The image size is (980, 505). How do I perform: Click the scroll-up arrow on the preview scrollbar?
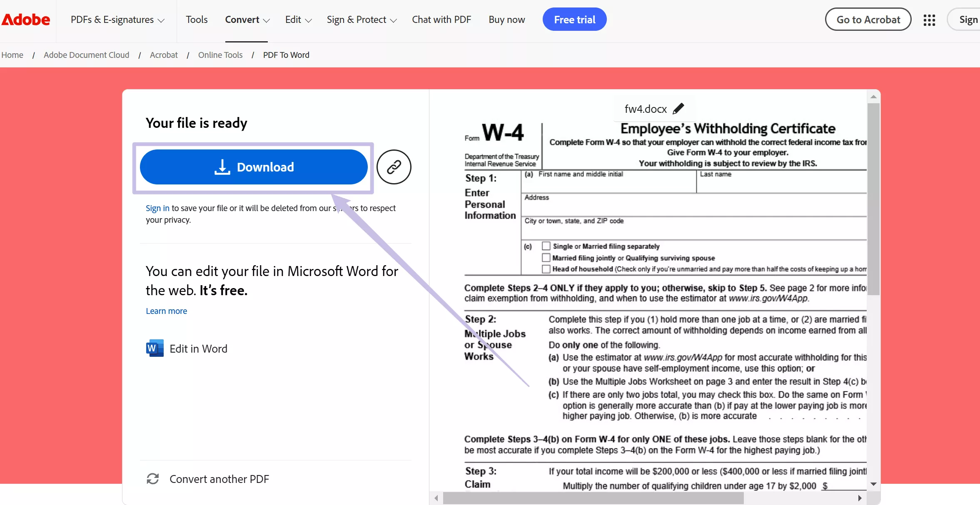click(x=873, y=96)
